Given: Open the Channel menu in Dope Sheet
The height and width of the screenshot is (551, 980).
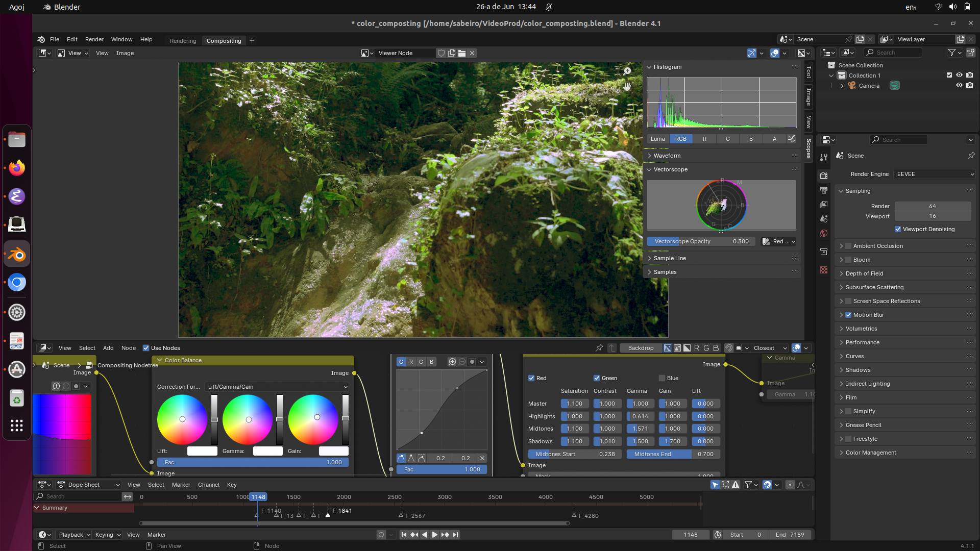Looking at the screenshot, I should 208,485.
